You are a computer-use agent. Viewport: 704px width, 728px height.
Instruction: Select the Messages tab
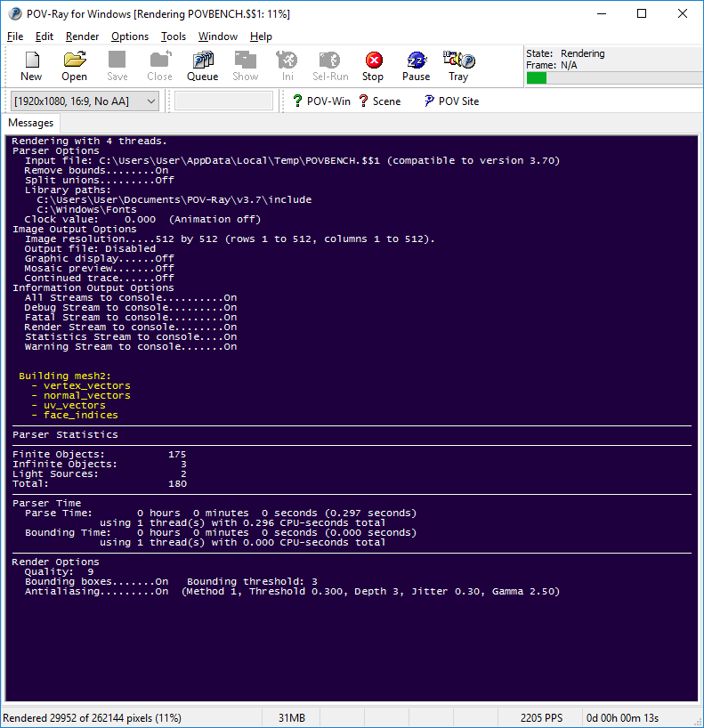pyautogui.click(x=30, y=123)
